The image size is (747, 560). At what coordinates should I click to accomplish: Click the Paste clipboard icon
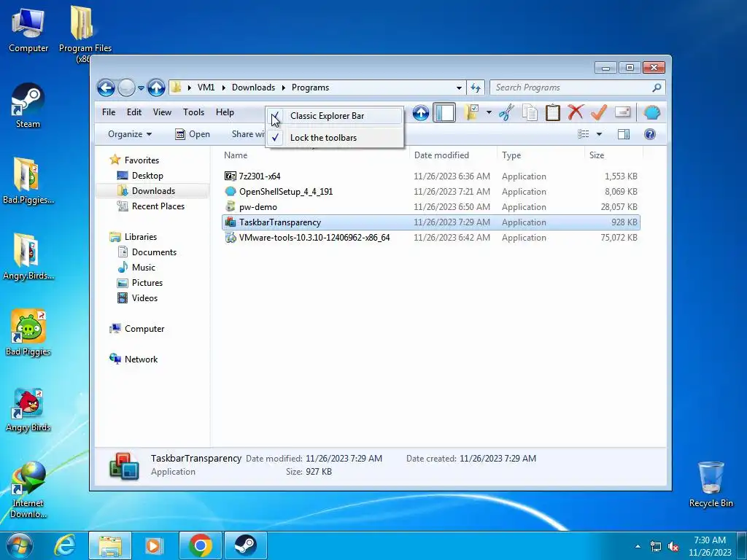tap(553, 113)
